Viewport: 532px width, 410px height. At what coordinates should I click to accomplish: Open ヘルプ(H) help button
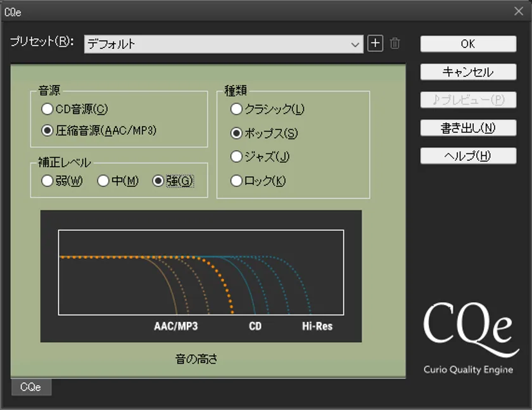[468, 156]
